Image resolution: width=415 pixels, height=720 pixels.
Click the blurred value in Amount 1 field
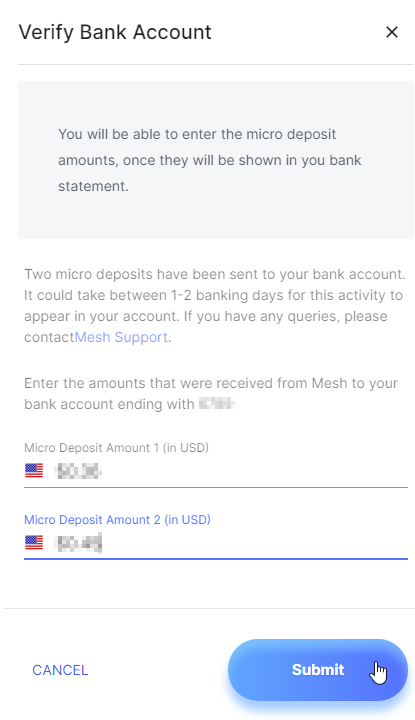78,471
